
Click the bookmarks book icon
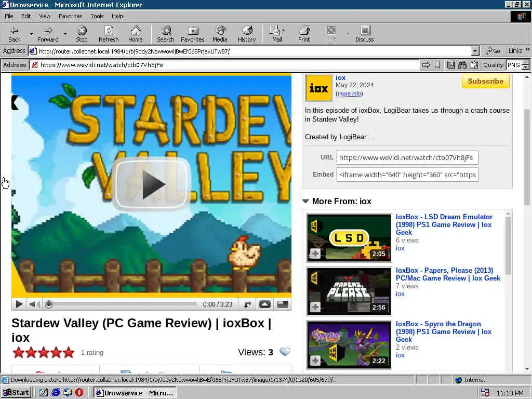(451, 65)
